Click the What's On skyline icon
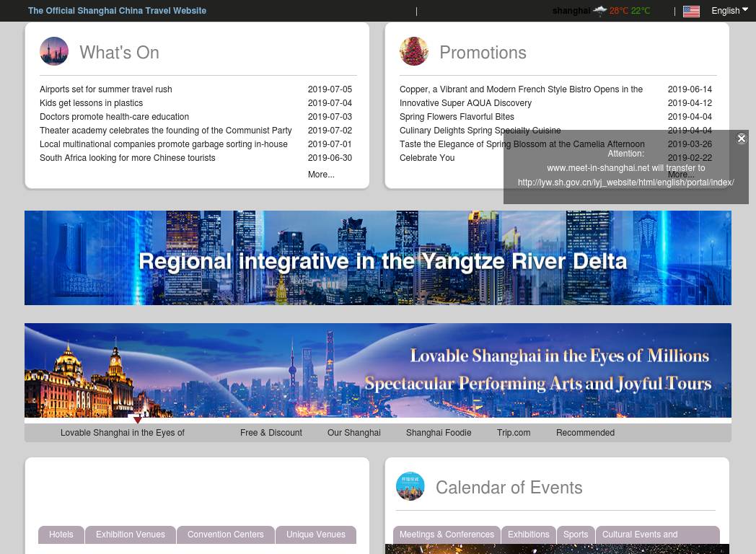The width and height of the screenshot is (756, 554). click(x=54, y=52)
